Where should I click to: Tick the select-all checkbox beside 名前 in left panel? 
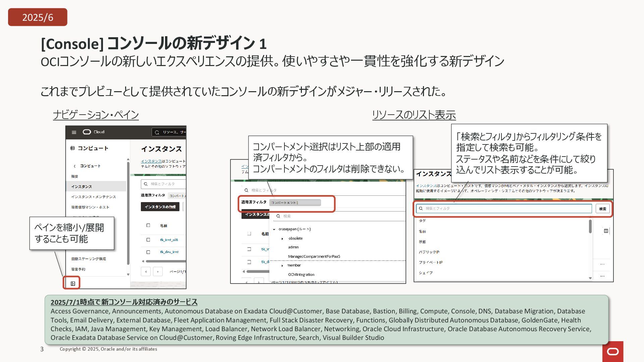(x=148, y=226)
